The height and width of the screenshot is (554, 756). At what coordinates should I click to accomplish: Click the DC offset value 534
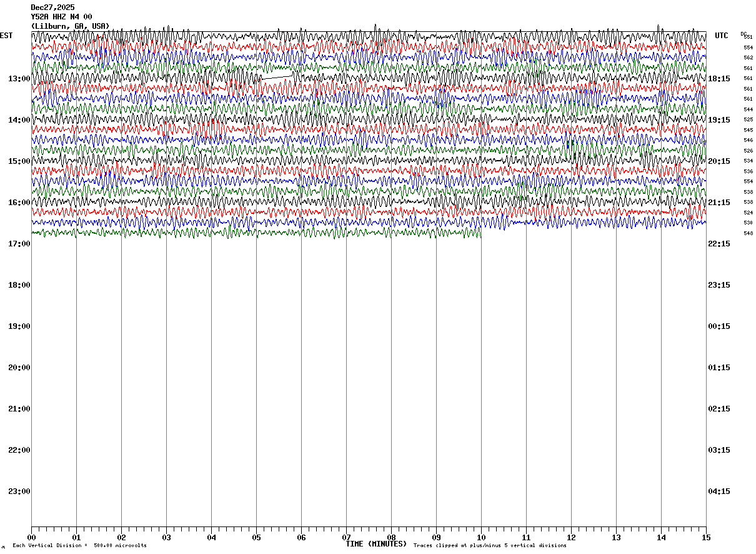[x=748, y=161]
